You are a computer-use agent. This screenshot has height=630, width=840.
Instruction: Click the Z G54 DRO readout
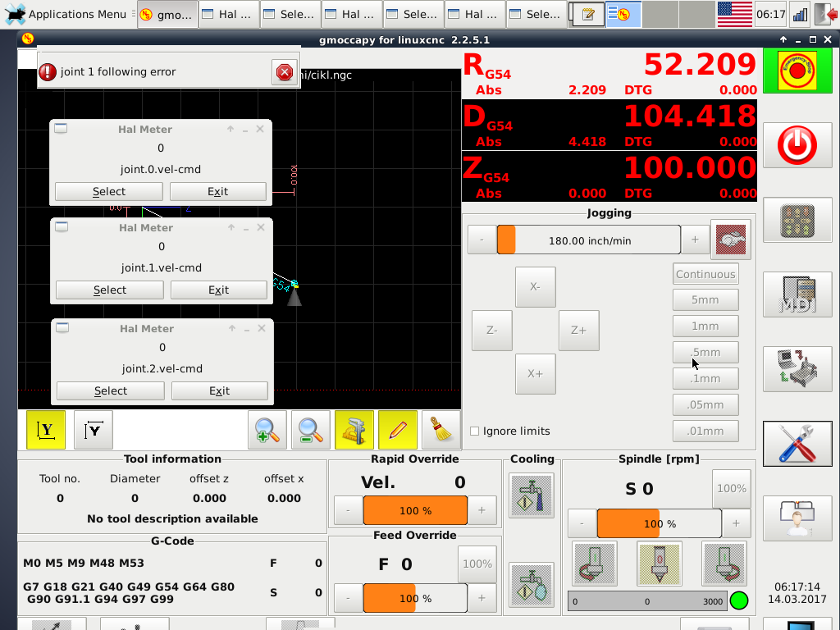tap(609, 176)
